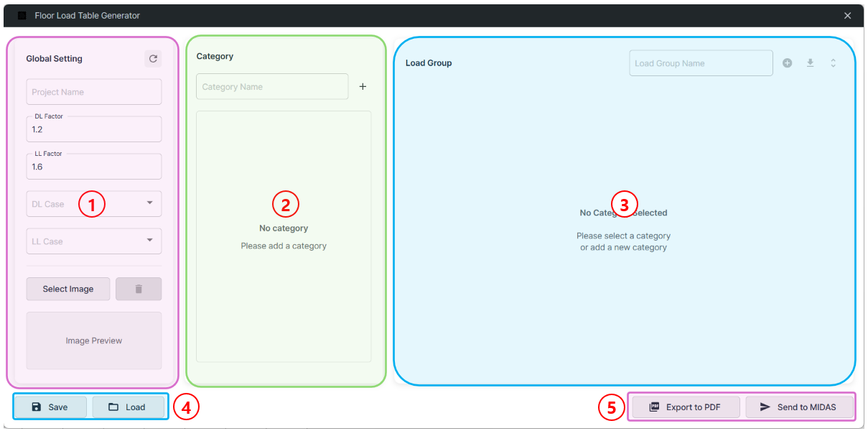Expand the LL Case dropdown

click(x=93, y=241)
